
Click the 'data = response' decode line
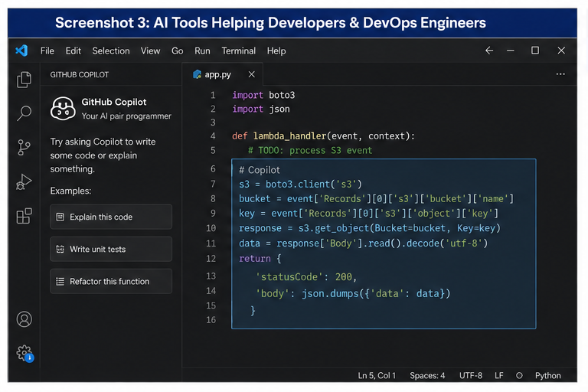(364, 243)
